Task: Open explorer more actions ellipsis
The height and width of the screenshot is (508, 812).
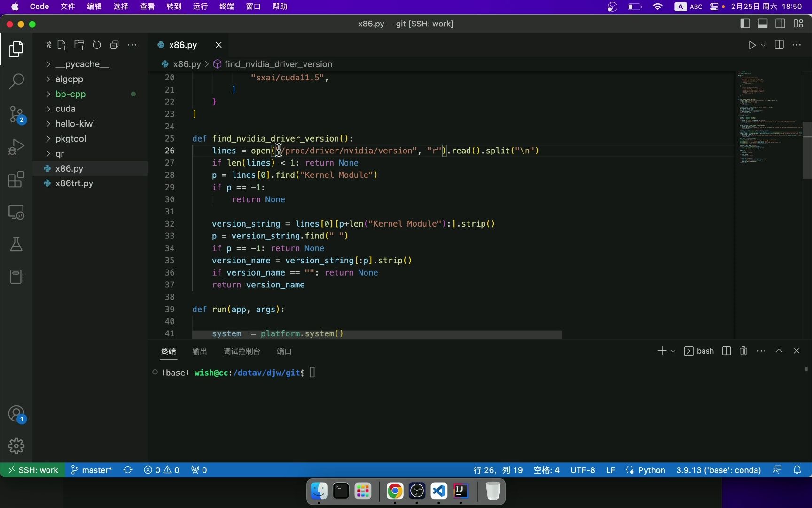Action: point(132,45)
